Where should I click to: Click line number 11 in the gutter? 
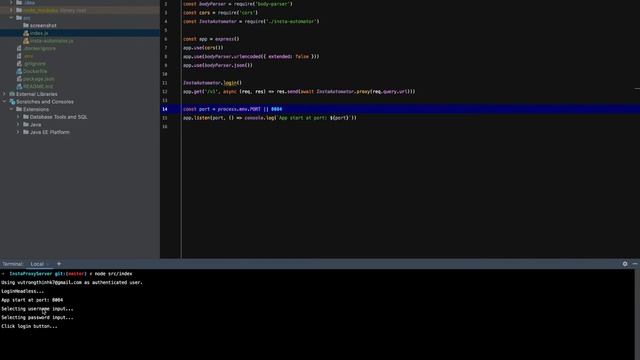(x=165, y=83)
